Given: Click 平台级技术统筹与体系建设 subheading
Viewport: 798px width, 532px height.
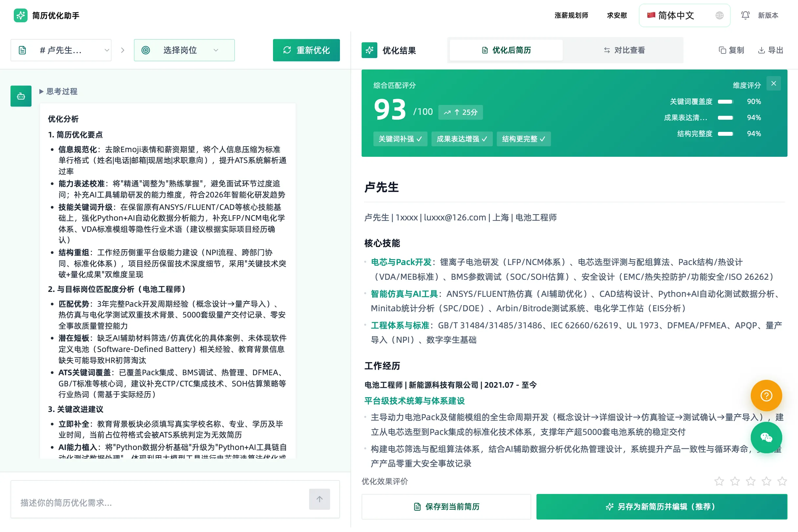Looking at the screenshot, I should [414, 401].
